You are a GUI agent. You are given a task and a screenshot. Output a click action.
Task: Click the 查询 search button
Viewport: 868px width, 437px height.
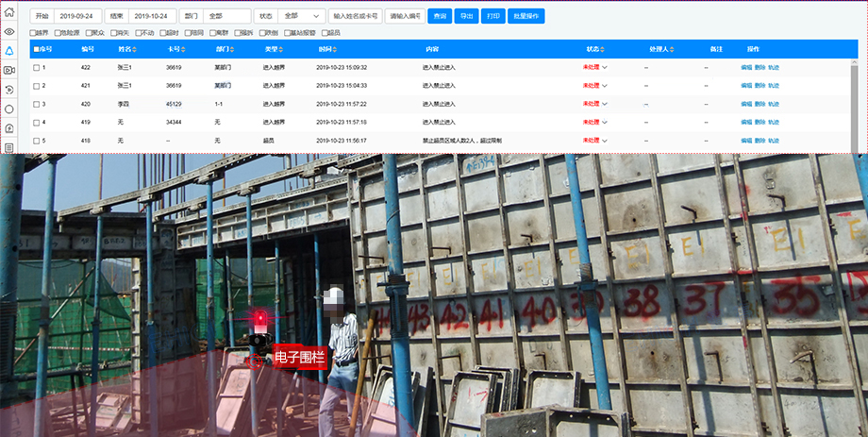[440, 17]
